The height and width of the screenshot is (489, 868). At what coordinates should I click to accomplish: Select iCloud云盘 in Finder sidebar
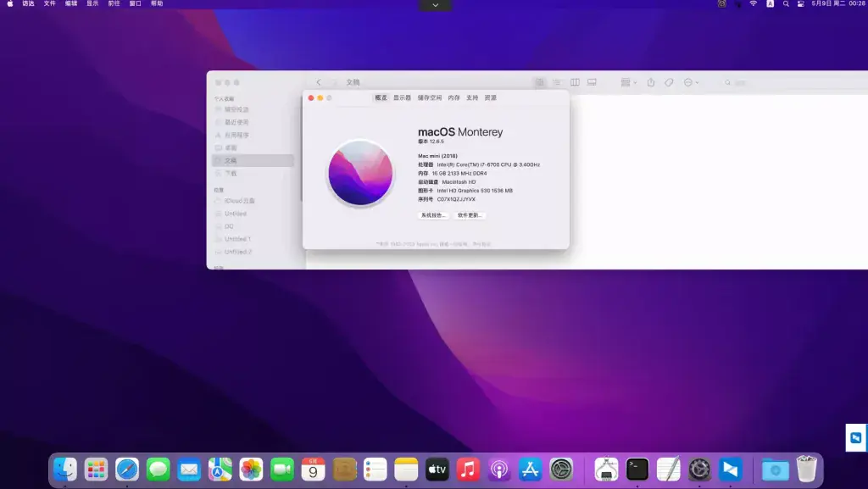(x=253, y=201)
